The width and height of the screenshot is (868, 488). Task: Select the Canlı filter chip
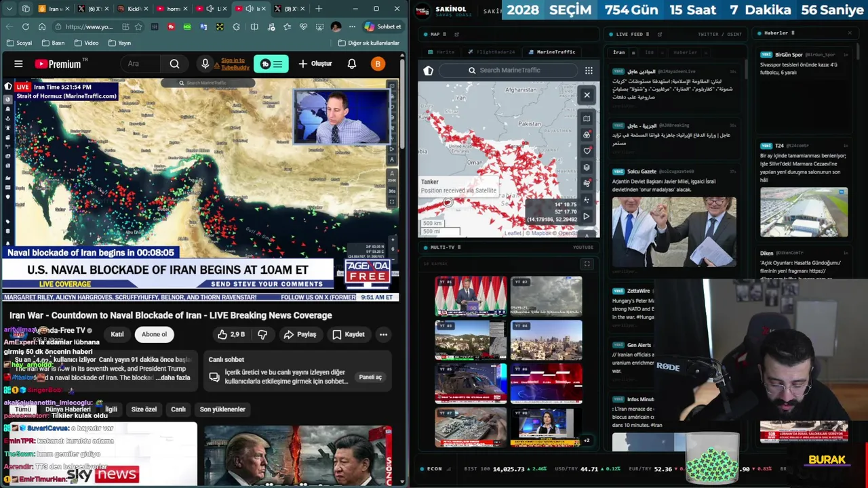tap(178, 409)
